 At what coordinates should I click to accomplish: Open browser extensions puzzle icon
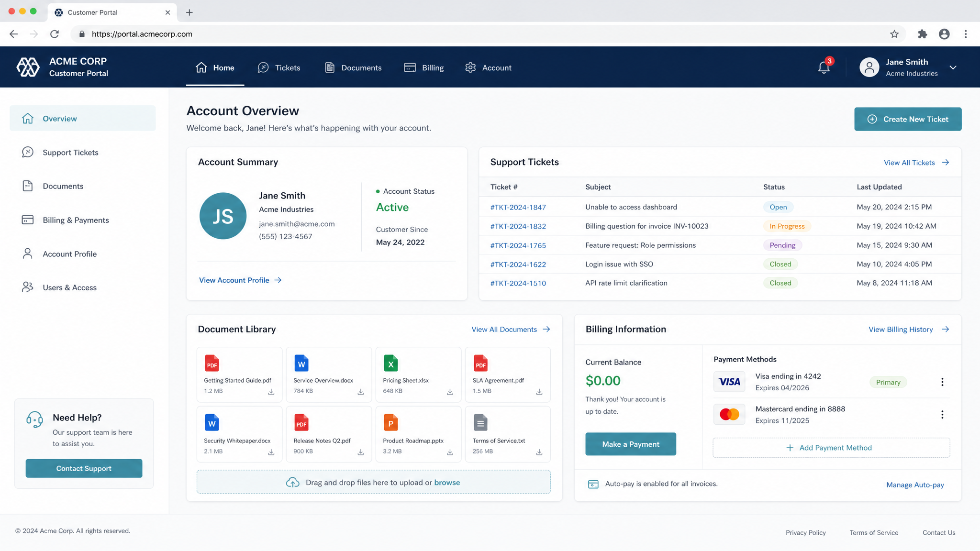tap(922, 34)
